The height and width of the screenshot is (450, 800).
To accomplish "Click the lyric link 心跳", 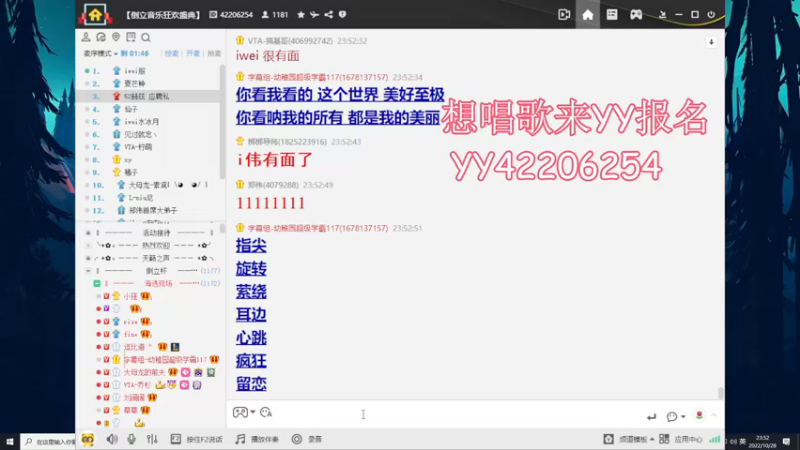I will [x=251, y=338].
